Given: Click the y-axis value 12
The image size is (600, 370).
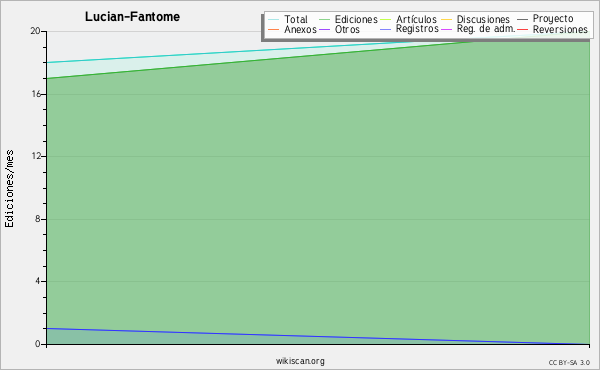Looking at the screenshot, I should [x=36, y=156].
